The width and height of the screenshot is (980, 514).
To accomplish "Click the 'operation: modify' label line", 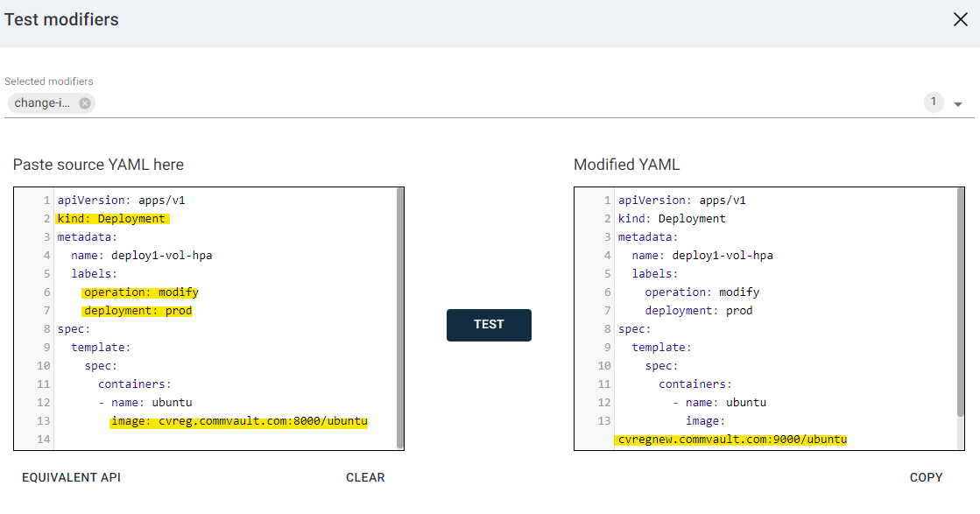I will coord(139,292).
